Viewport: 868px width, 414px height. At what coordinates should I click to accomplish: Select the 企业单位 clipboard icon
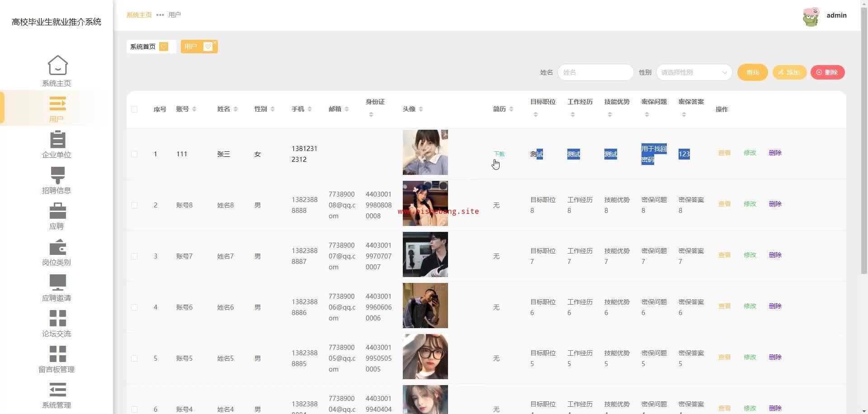(x=57, y=139)
